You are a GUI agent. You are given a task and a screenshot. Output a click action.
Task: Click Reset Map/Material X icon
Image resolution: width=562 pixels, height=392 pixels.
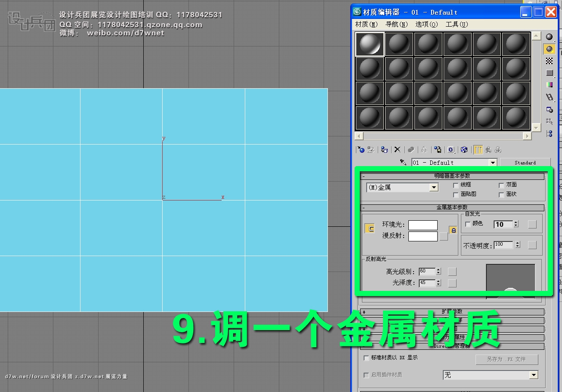click(398, 150)
